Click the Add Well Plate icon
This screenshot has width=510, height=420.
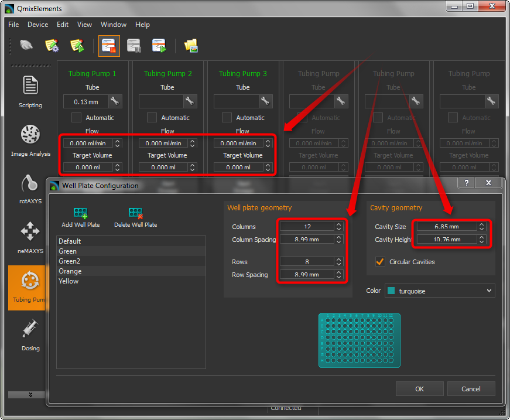[x=81, y=213]
